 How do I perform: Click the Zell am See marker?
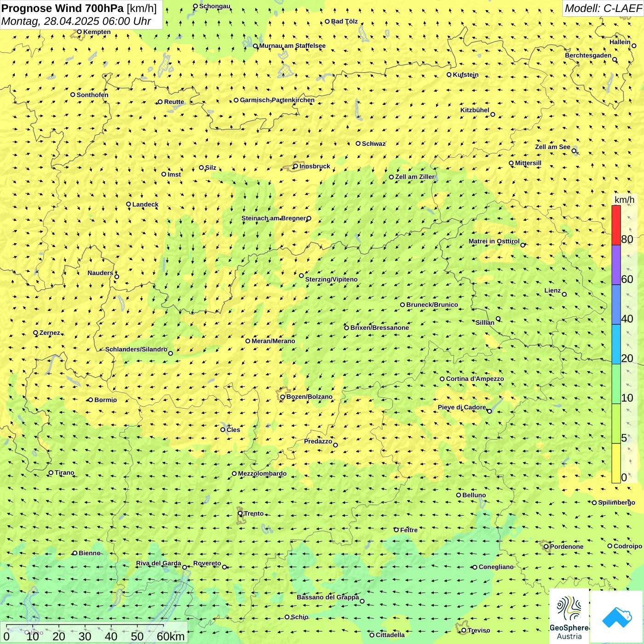[x=574, y=150]
